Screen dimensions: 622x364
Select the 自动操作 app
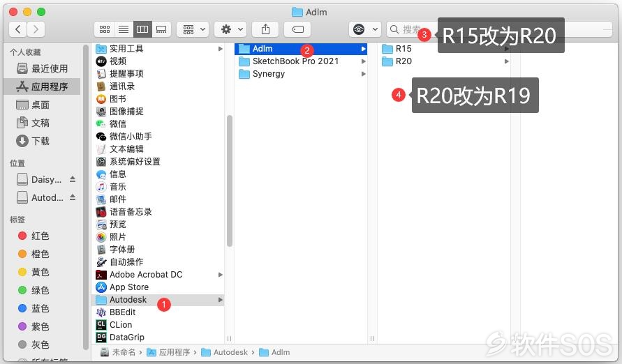coord(158,261)
